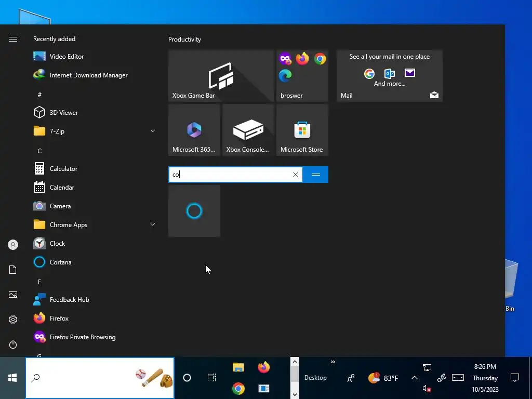532x399 pixels.
Task: Click the taskbar down scroll arrow
Action: pyautogui.click(x=295, y=394)
